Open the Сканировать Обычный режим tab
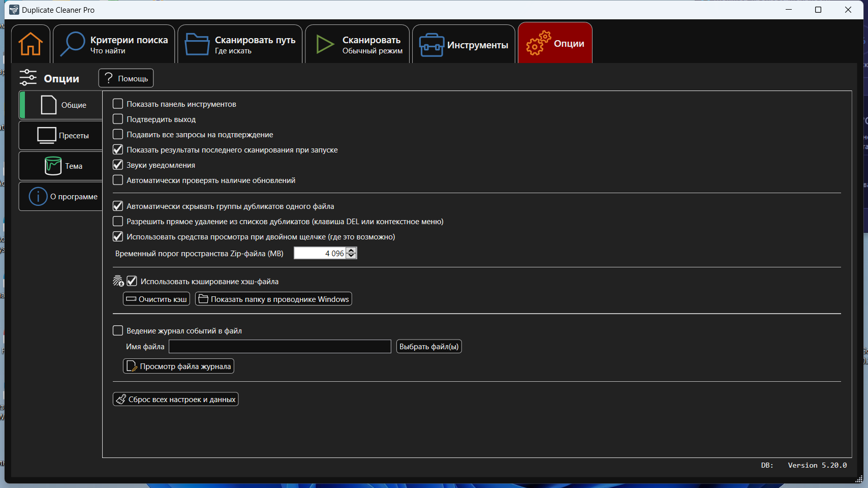Viewport: 868px width, 488px height. [357, 44]
